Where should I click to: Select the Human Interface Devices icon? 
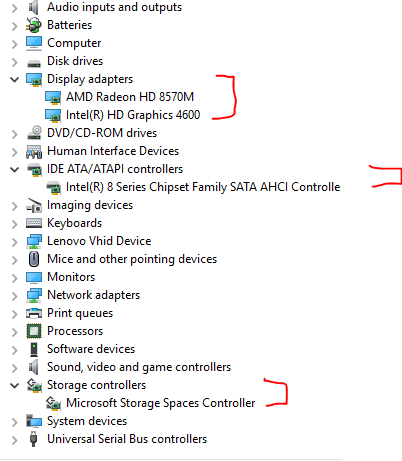34,151
